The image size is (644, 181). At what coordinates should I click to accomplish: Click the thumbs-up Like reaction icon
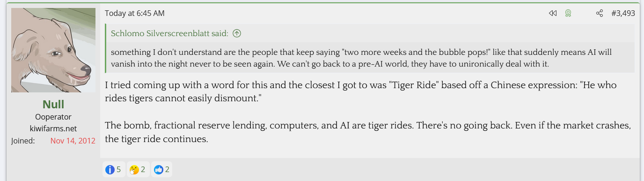159,170
